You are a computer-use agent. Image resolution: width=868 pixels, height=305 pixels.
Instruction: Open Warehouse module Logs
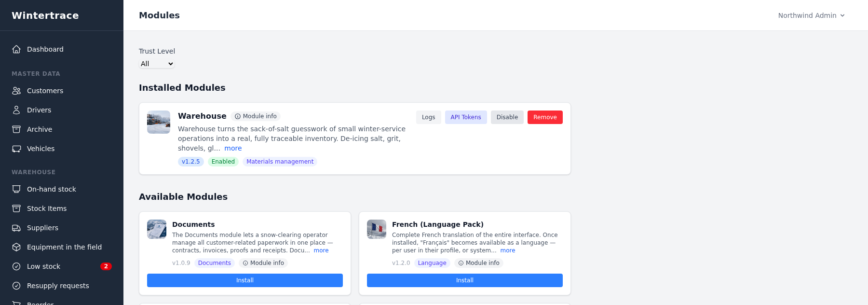[x=428, y=117]
